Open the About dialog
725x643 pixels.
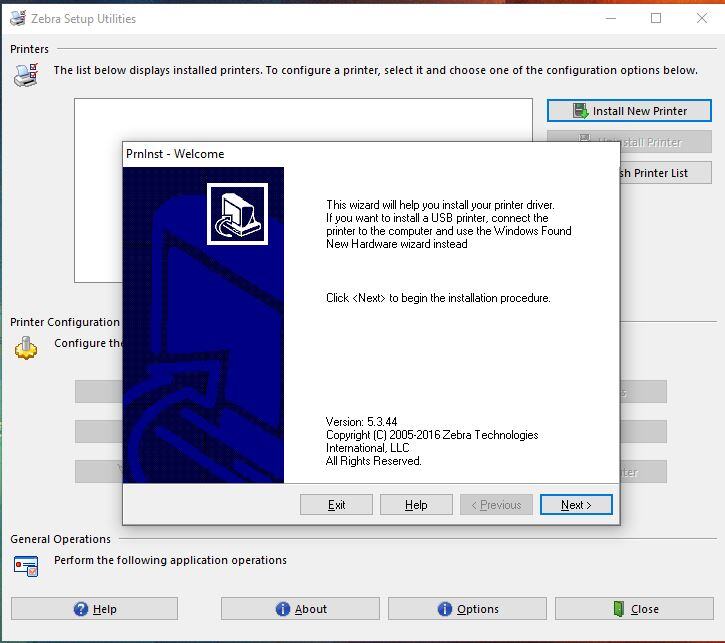click(x=300, y=609)
